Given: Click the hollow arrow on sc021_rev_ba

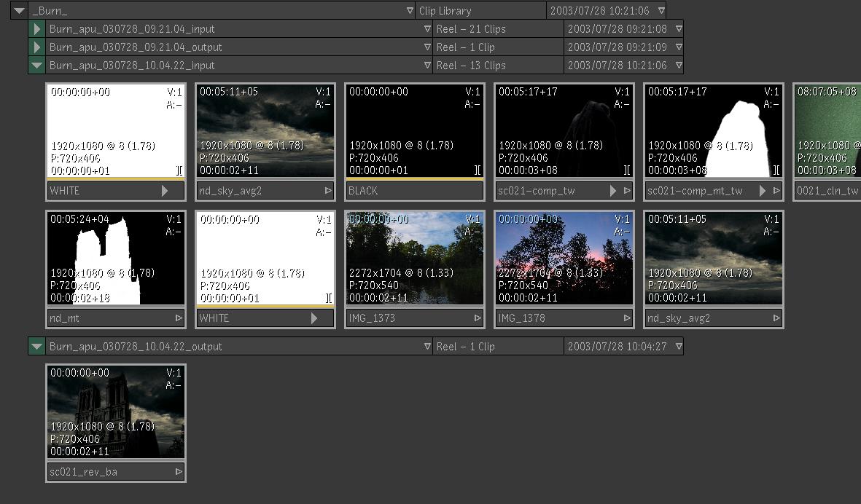Looking at the screenshot, I should click(x=179, y=472).
